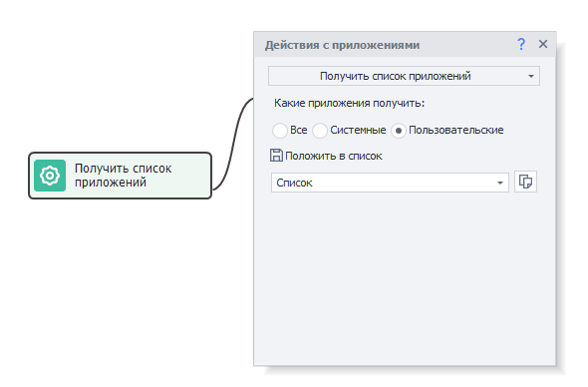
Task: Expand the Список combo box arrow
Action: [x=500, y=183]
